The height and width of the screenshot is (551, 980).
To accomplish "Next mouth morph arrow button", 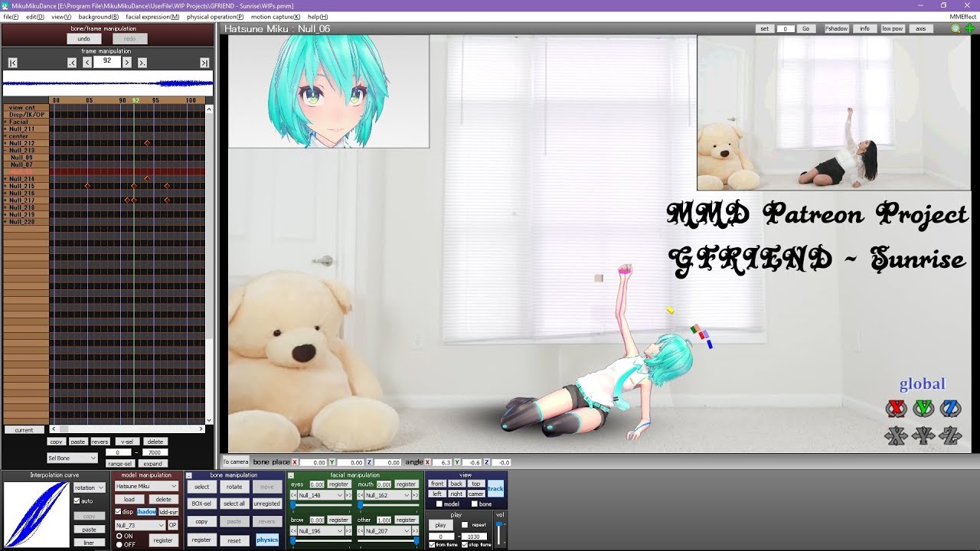I will [416, 495].
